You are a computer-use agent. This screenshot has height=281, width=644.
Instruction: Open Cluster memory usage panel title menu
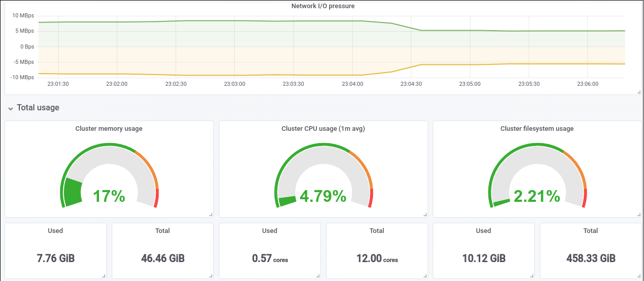[x=109, y=129]
